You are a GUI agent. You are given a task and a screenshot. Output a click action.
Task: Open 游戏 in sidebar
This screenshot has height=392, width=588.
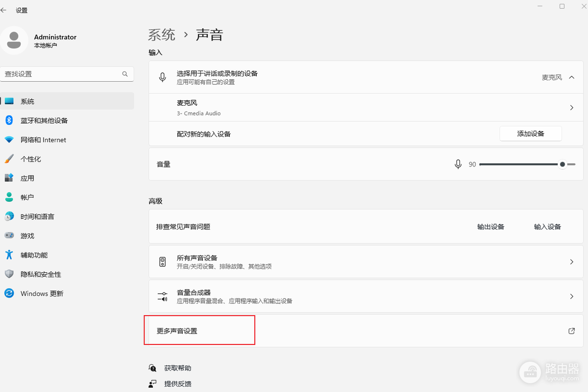67,236
